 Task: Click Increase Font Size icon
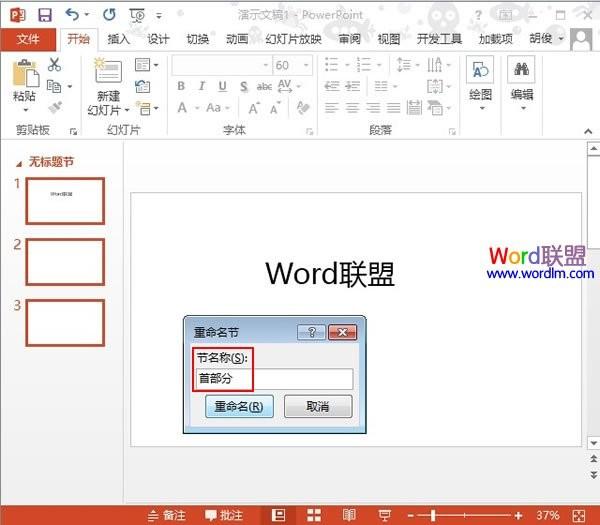click(x=254, y=109)
